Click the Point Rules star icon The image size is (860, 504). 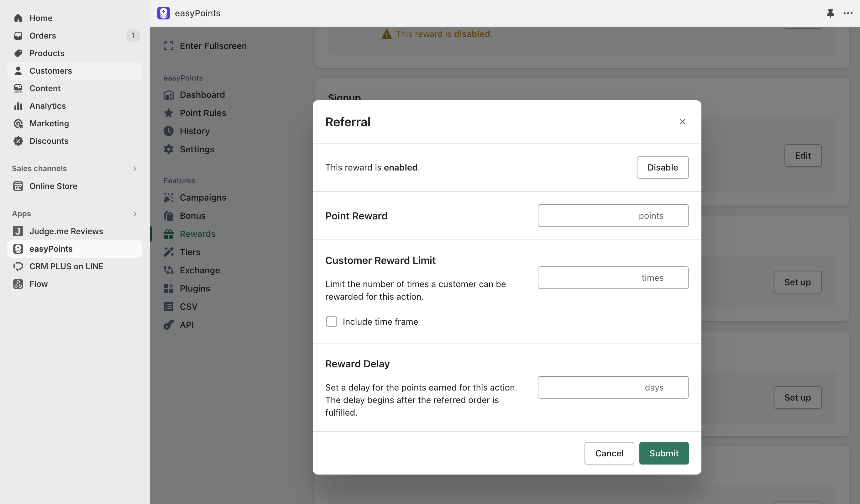(x=169, y=113)
